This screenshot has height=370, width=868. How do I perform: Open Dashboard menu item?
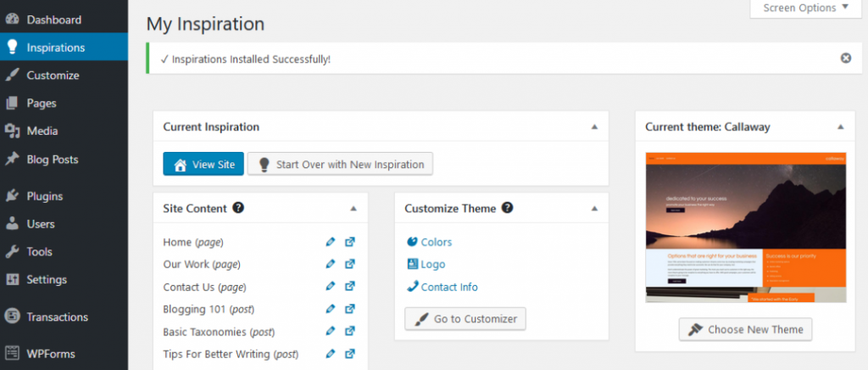point(64,20)
